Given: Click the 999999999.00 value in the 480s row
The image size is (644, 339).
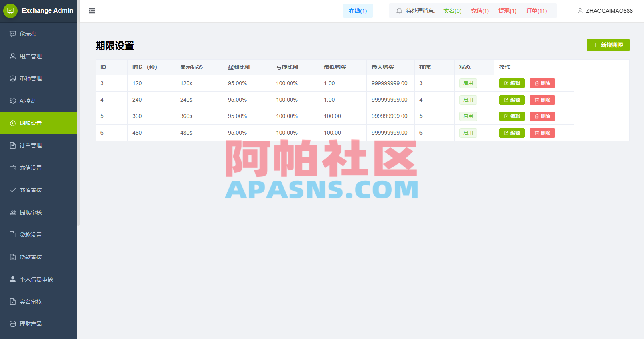Looking at the screenshot, I should click(x=390, y=133).
